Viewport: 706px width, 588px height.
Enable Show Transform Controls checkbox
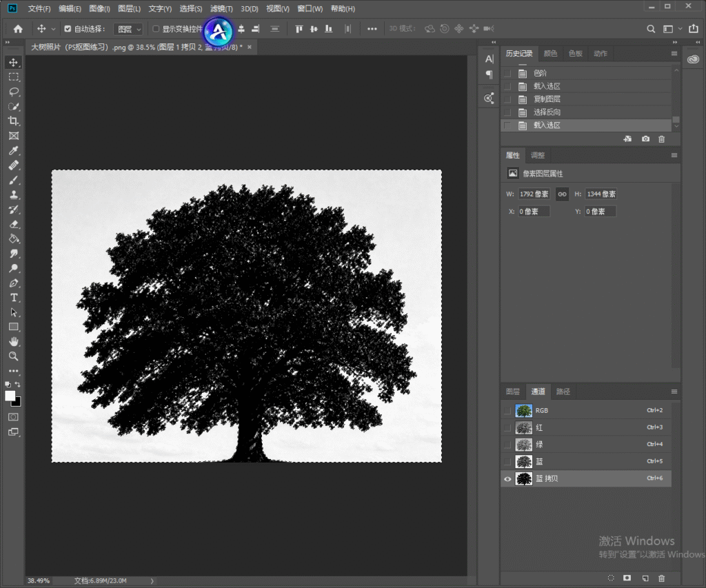tap(156, 29)
